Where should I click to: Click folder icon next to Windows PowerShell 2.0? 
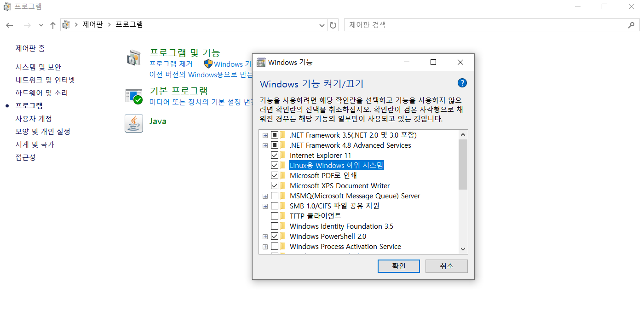(x=283, y=236)
